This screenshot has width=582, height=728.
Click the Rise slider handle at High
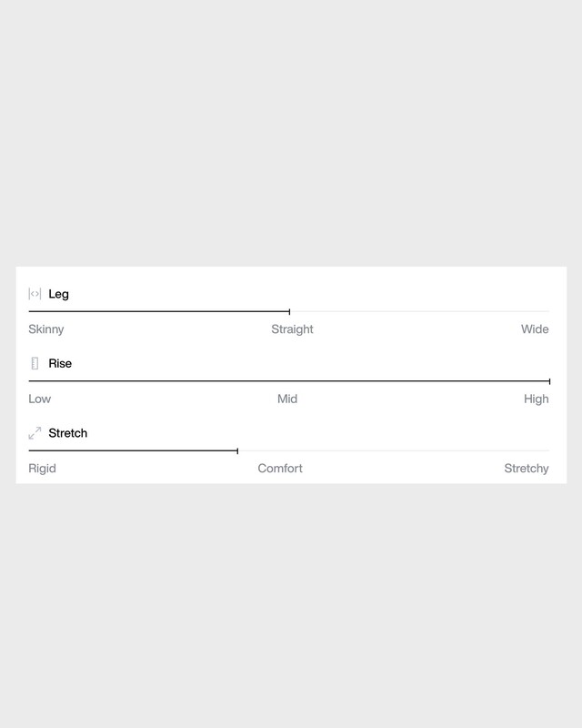[549, 381]
